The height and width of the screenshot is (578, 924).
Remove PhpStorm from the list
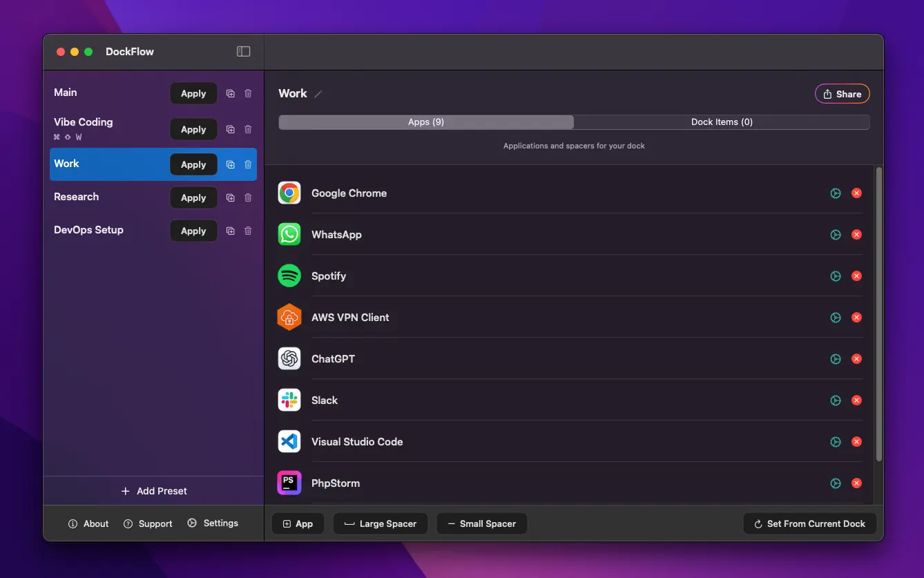(x=856, y=483)
